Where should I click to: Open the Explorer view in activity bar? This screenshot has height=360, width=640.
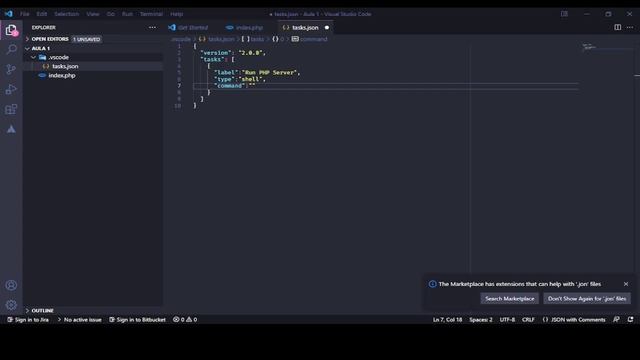click(11, 30)
